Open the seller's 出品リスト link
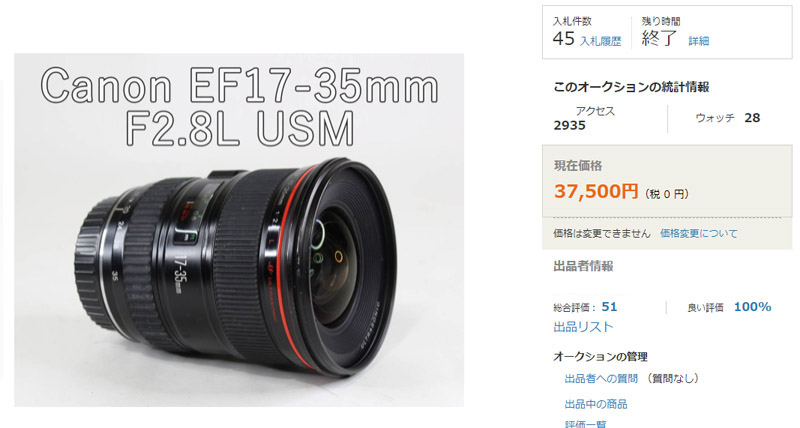 point(583,326)
